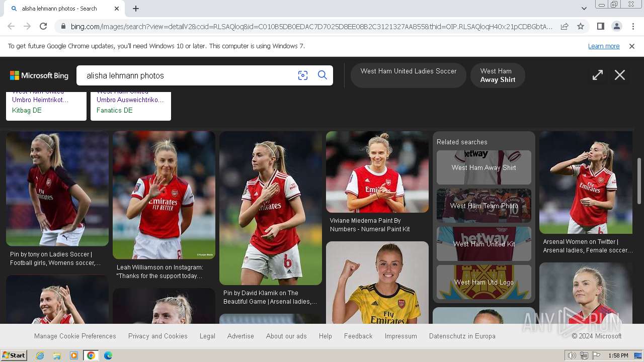
Task: Open the Feedback footer link
Action: point(358,336)
